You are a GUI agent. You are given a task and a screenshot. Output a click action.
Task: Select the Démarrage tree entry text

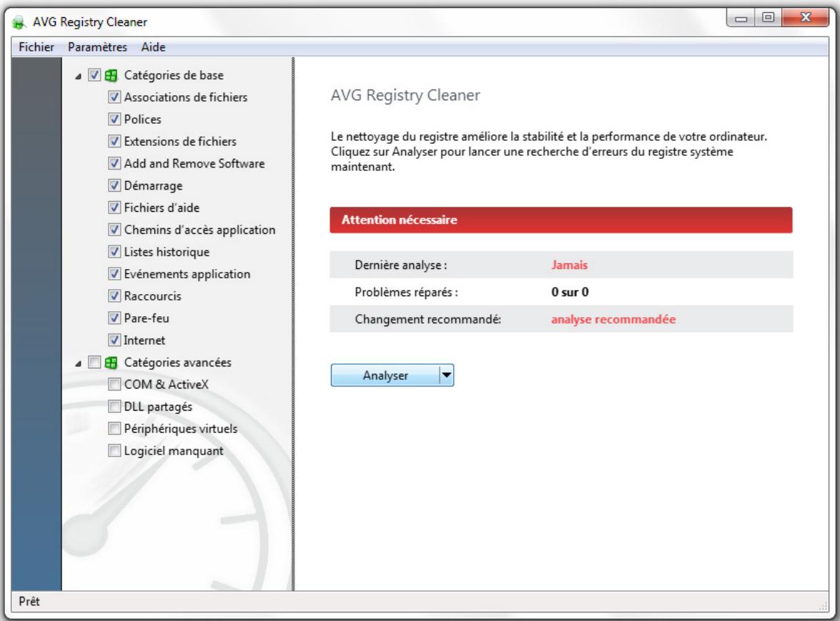tap(153, 185)
